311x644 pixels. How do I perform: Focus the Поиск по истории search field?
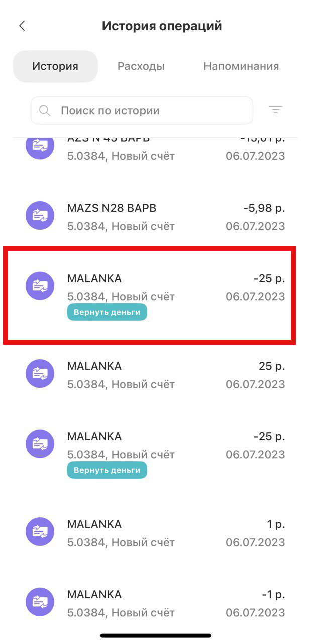coord(151,110)
